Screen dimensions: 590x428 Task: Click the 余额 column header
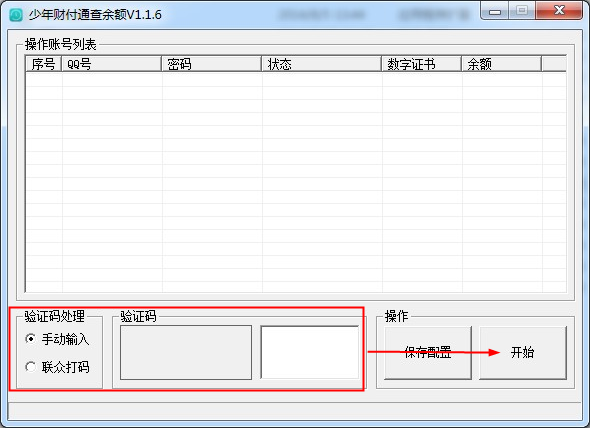pos(502,64)
